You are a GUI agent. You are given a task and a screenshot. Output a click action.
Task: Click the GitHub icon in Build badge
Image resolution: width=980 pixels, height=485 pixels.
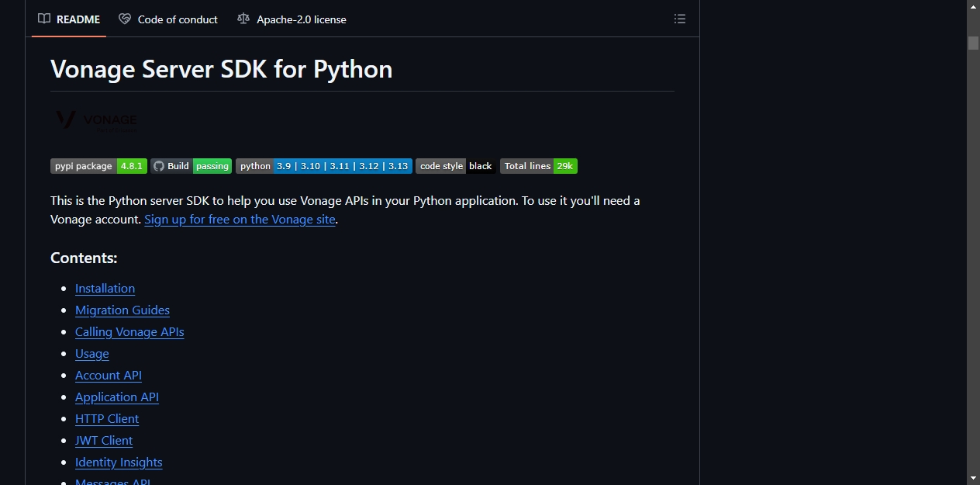pos(159,166)
